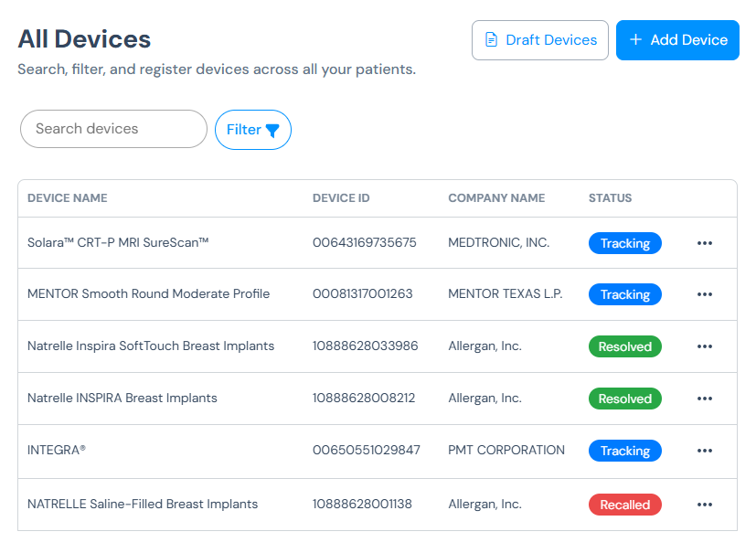Sort by STATUS column header
The image size is (756, 553).
click(610, 198)
